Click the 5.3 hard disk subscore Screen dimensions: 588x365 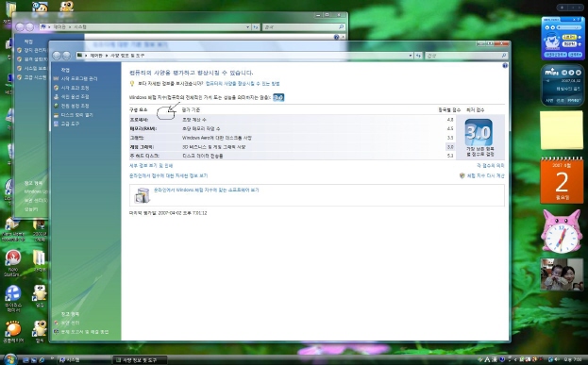click(450, 156)
